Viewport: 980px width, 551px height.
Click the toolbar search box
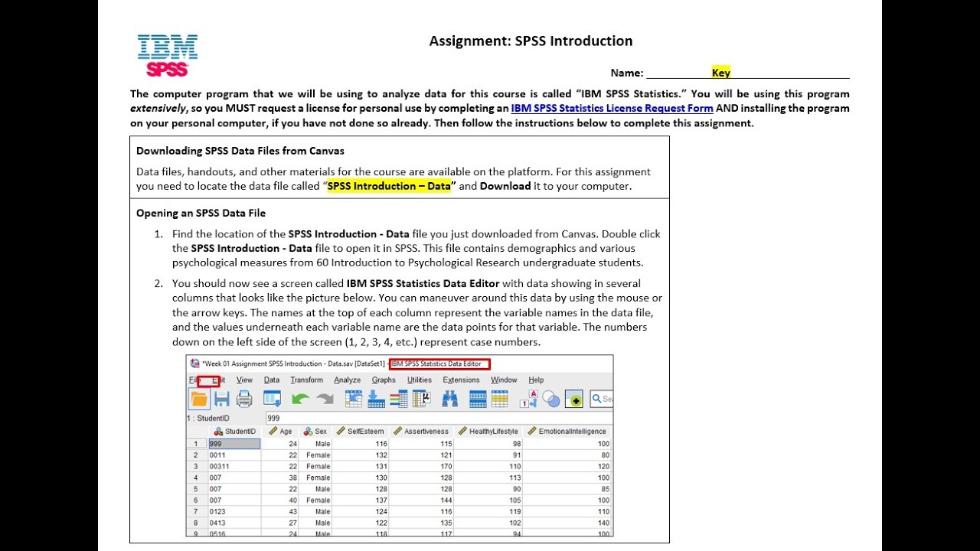[x=602, y=399]
